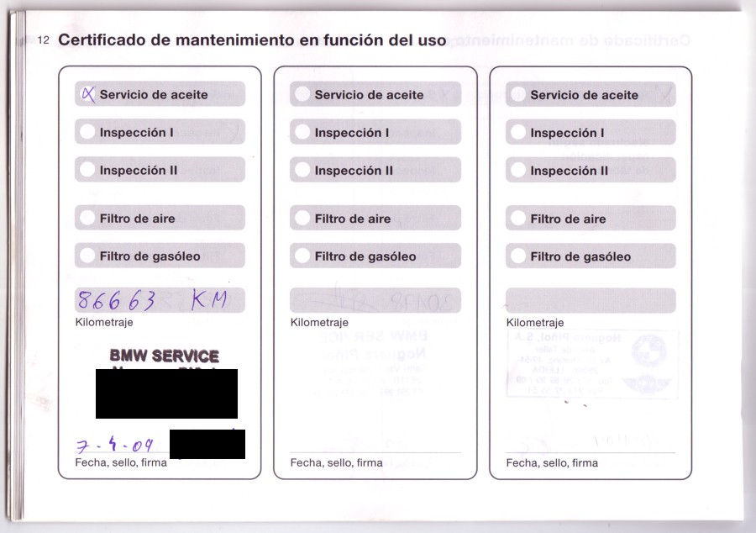Tick Filtro de gasóleo in middle card
The image size is (756, 533).
(302, 256)
